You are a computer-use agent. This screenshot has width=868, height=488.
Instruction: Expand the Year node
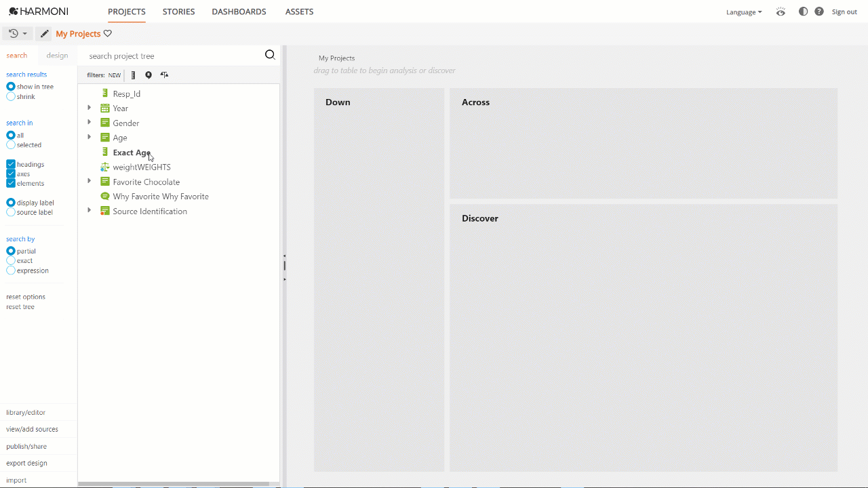(x=89, y=108)
